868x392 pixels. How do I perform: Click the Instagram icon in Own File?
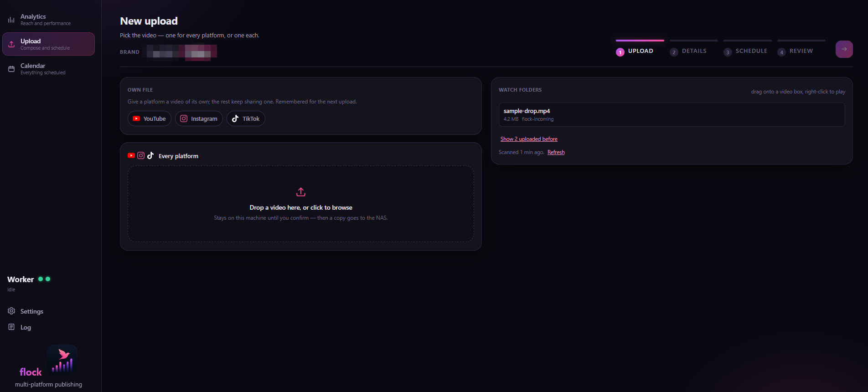click(184, 119)
